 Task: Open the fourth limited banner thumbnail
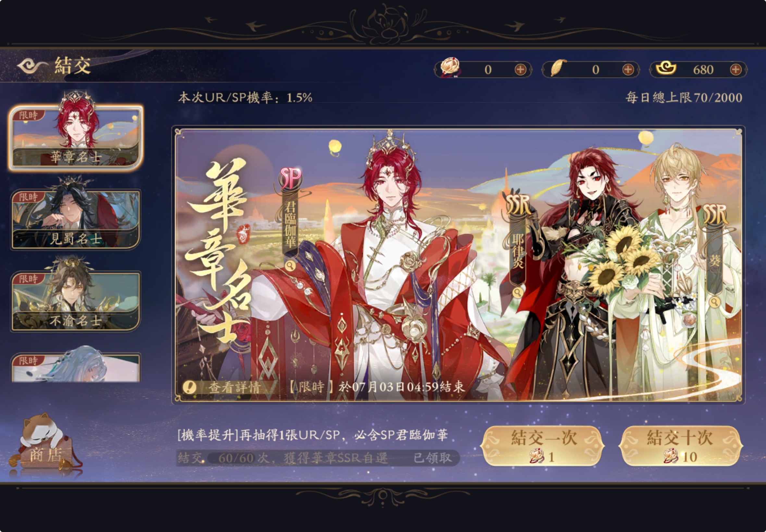point(76,367)
